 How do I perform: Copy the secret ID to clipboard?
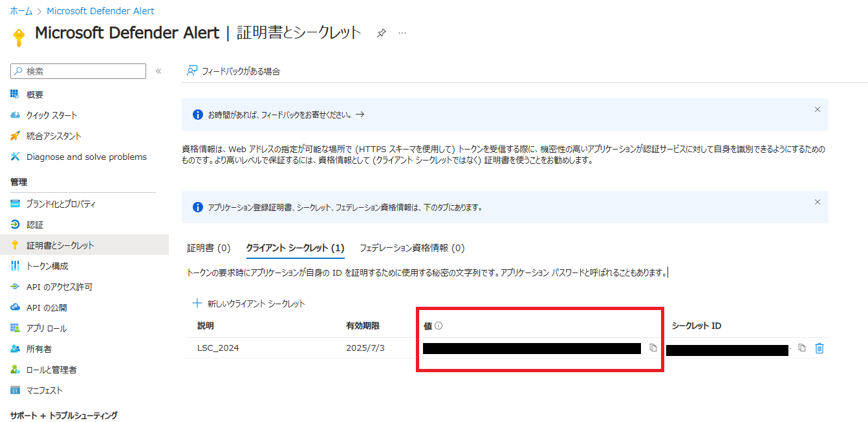coord(802,348)
